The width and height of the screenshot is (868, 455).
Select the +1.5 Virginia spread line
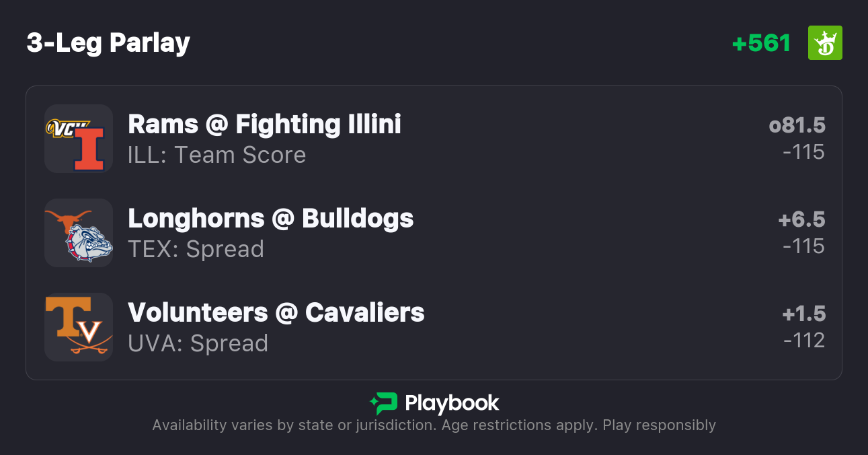803,314
